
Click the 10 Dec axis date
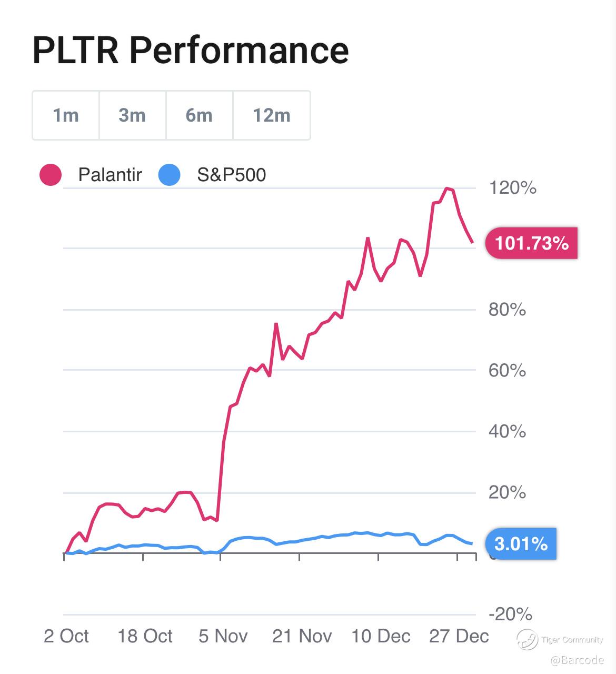click(x=381, y=636)
